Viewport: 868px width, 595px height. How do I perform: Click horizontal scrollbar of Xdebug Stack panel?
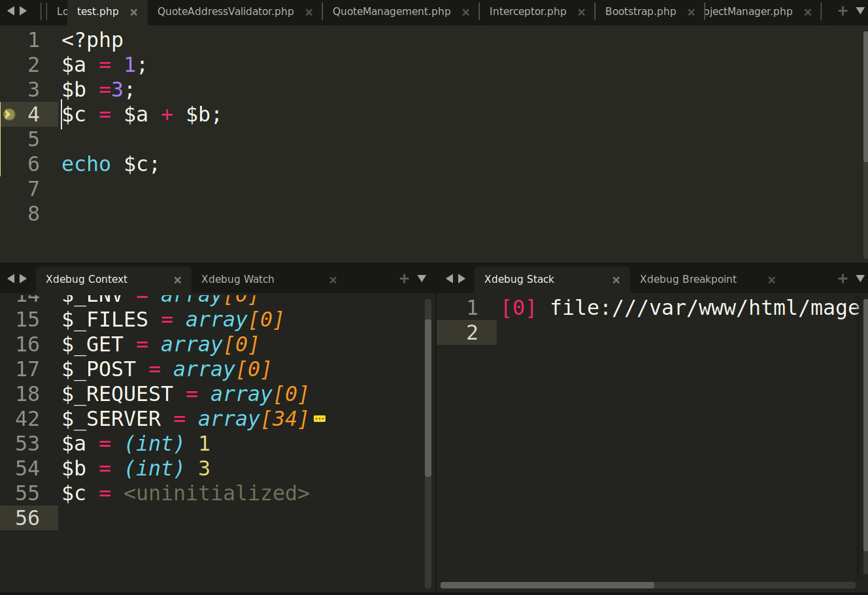coord(547,585)
